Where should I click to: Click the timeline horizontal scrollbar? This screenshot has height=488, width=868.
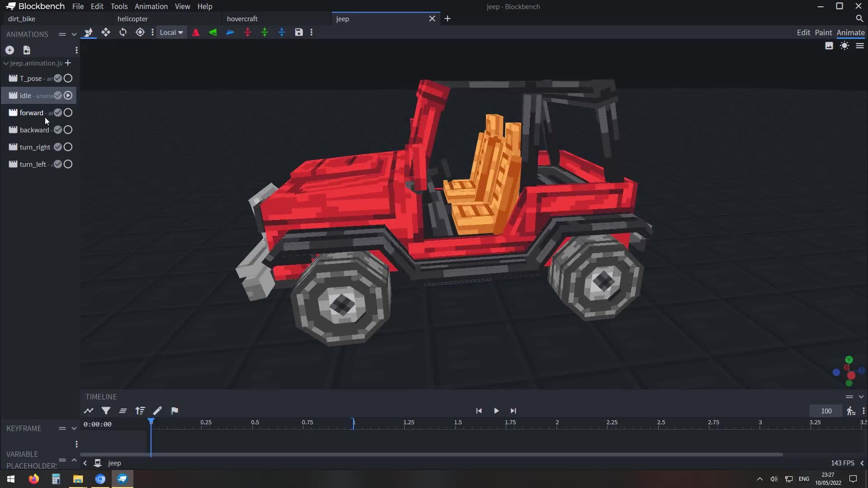(431, 455)
